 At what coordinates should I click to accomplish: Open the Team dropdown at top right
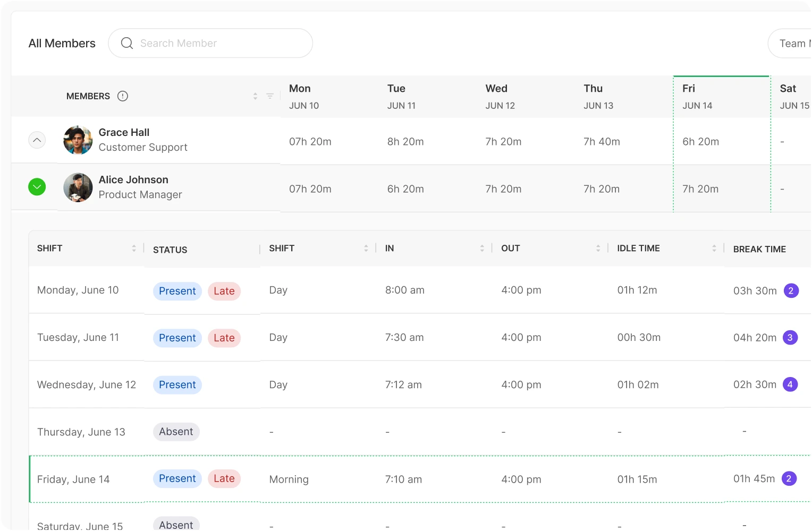pos(791,44)
